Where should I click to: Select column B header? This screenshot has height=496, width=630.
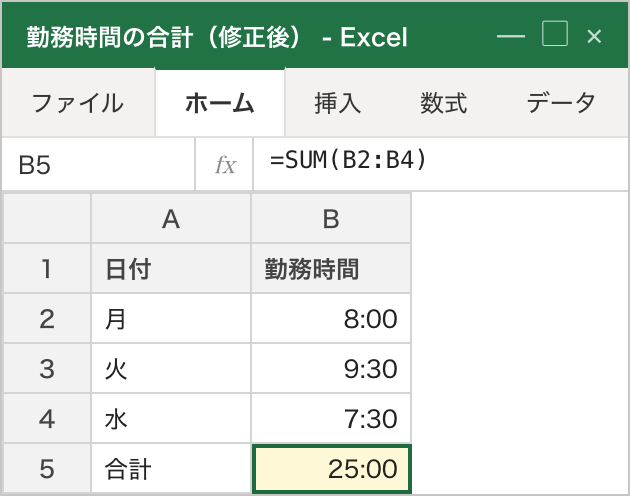coord(331,219)
